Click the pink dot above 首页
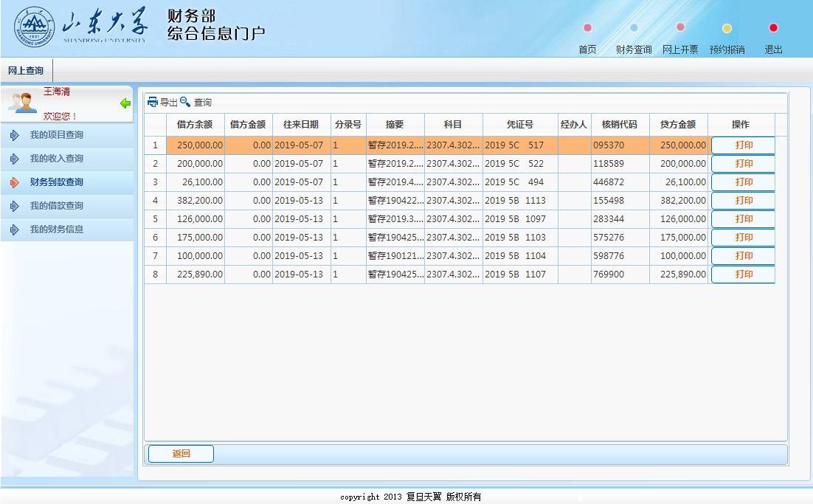 (x=587, y=27)
